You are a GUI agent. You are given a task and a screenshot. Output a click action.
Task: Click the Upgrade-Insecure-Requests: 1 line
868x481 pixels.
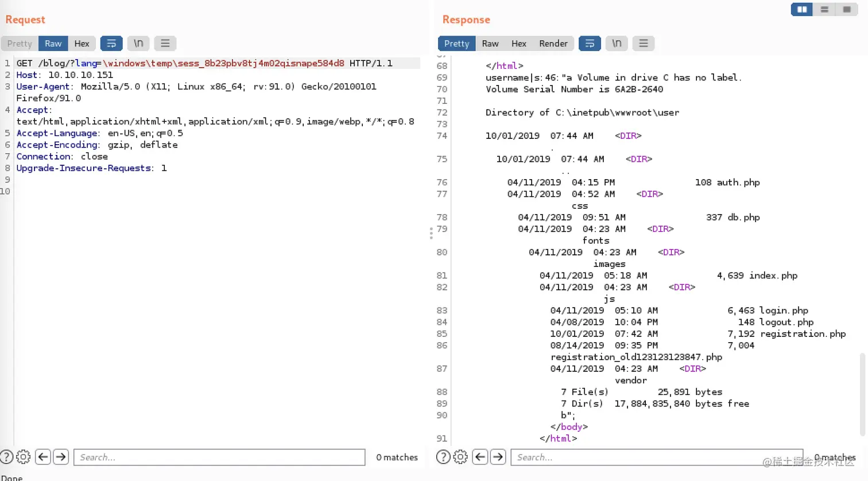click(x=91, y=168)
